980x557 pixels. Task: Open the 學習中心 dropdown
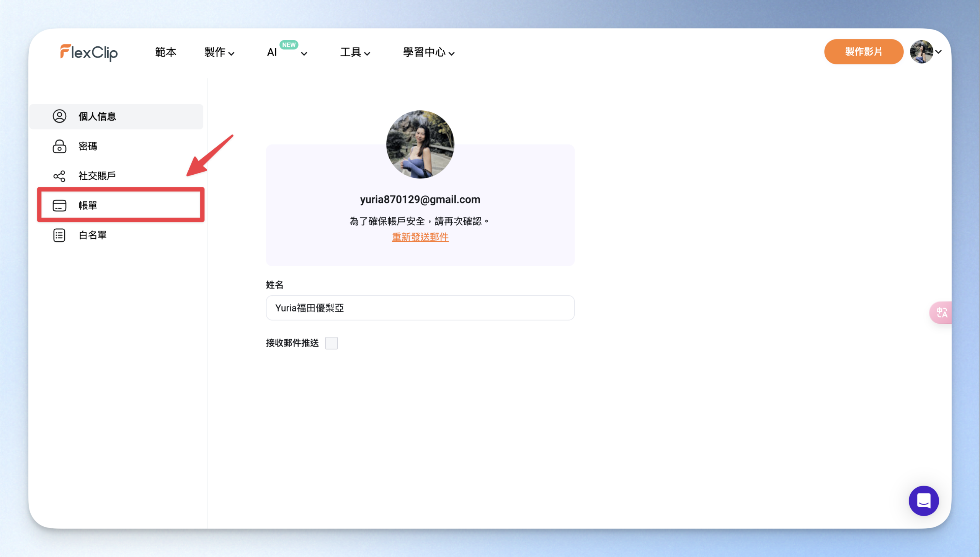(x=429, y=52)
